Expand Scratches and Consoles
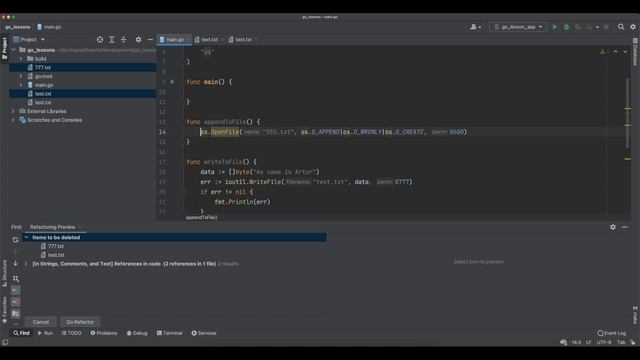Screen dimensions: 640x360 [13, 120]
